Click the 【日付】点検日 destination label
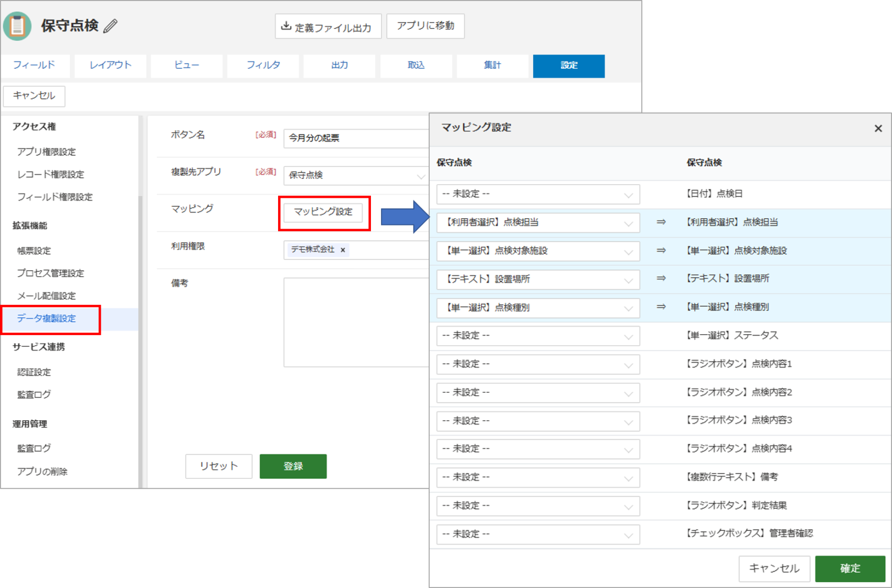 pyautogui.click(x=715, y=194)
